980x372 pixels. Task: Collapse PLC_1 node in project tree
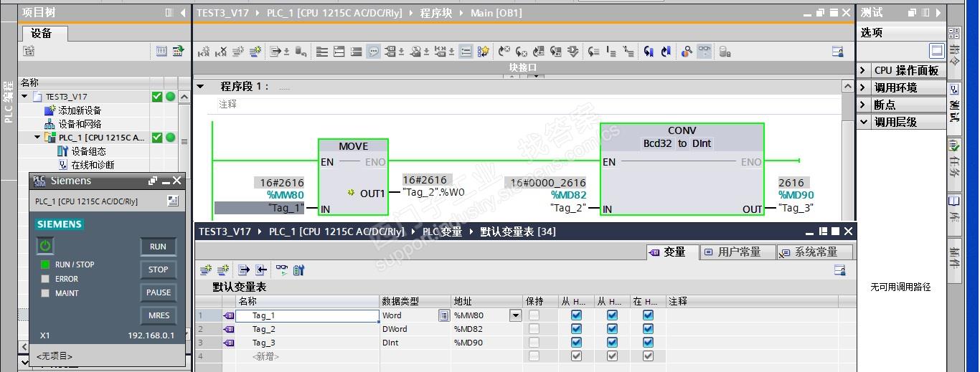38,137
